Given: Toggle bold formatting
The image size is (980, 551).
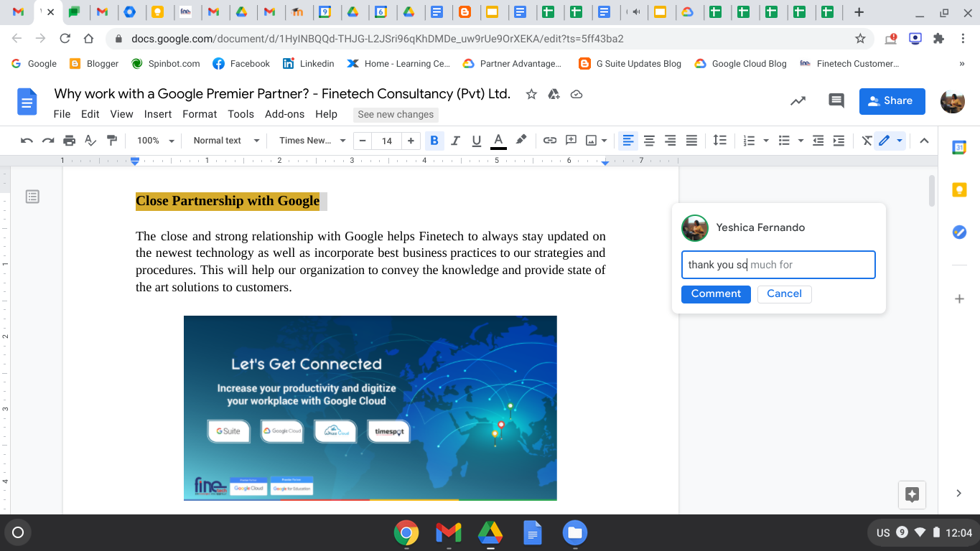Looking at the screenshot, I should [x=434, y=141].
